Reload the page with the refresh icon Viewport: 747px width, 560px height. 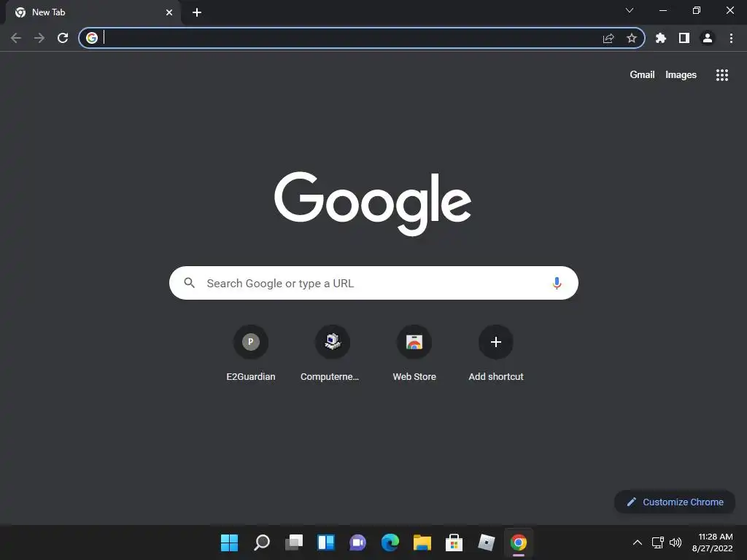(x=63, y=38)
